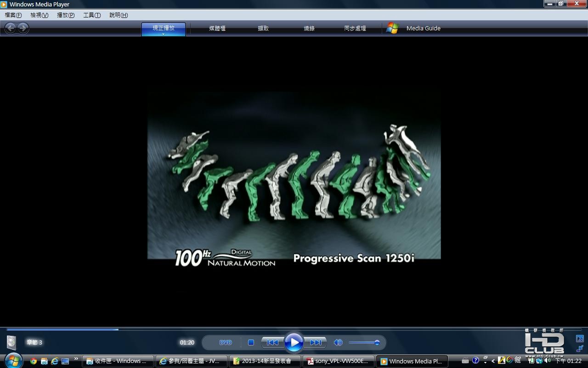Open the taskbar clock showing 下午 01:22
The width and height of the screenshot is (588, 368).
(569, 361)
